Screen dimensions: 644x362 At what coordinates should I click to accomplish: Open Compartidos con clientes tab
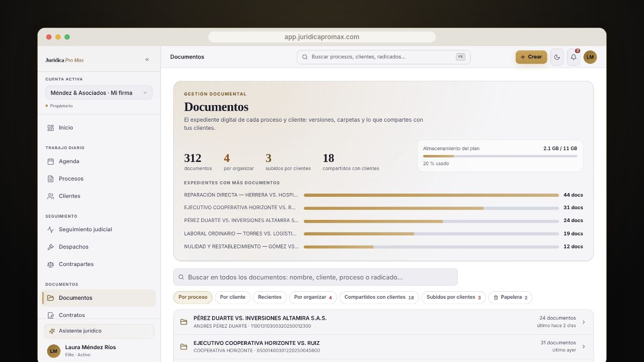pos(379,297)
